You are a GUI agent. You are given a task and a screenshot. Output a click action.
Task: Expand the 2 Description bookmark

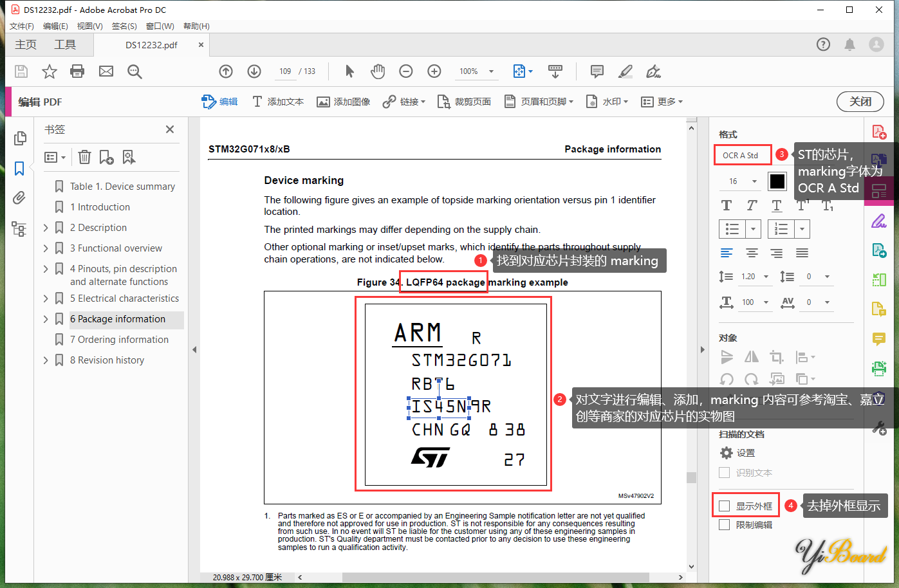[x=46, y=228]
